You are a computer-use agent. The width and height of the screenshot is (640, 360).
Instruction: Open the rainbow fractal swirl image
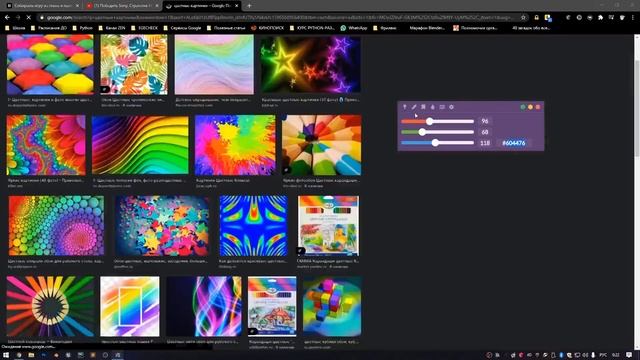click(x=46, y=145)
